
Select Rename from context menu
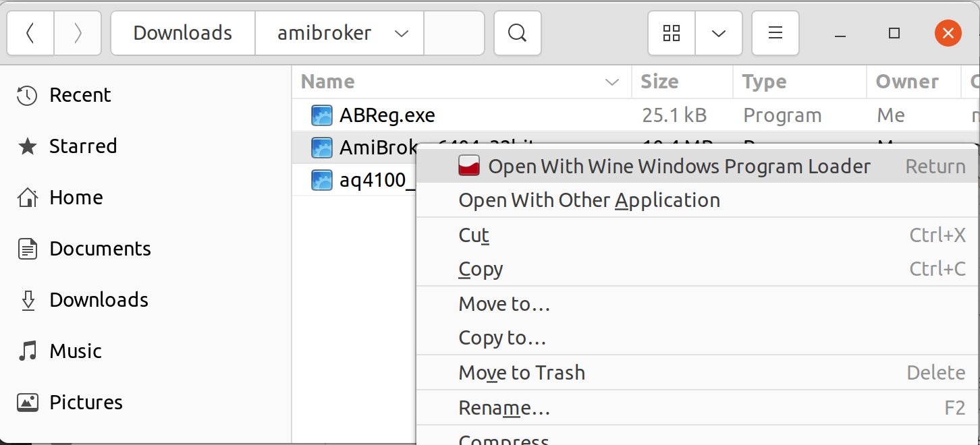503,408
